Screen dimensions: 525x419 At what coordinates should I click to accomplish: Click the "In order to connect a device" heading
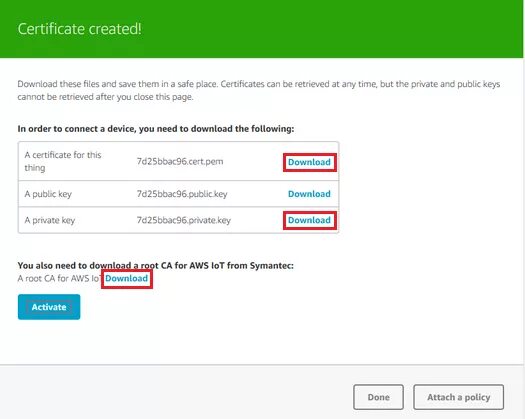(x=156, y=129)
